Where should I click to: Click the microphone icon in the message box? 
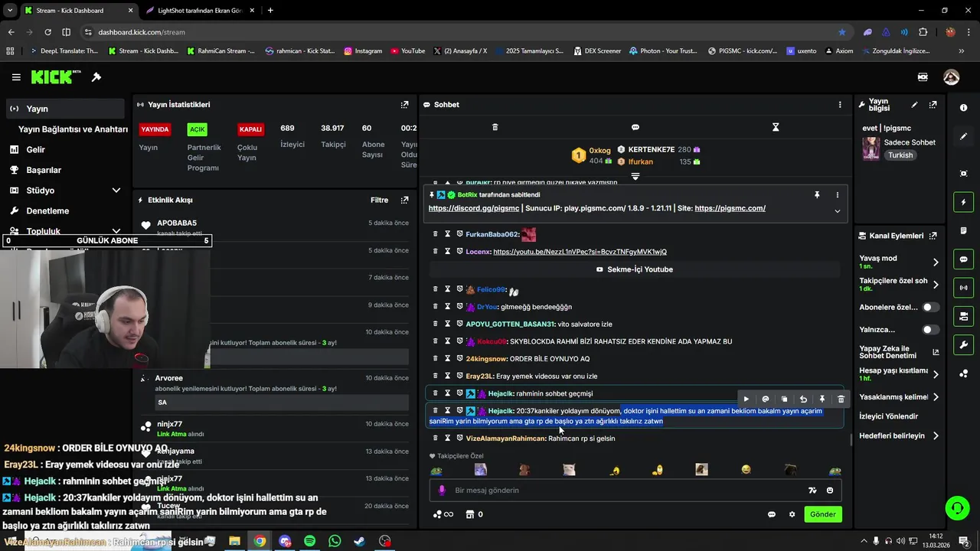[442, 491]
